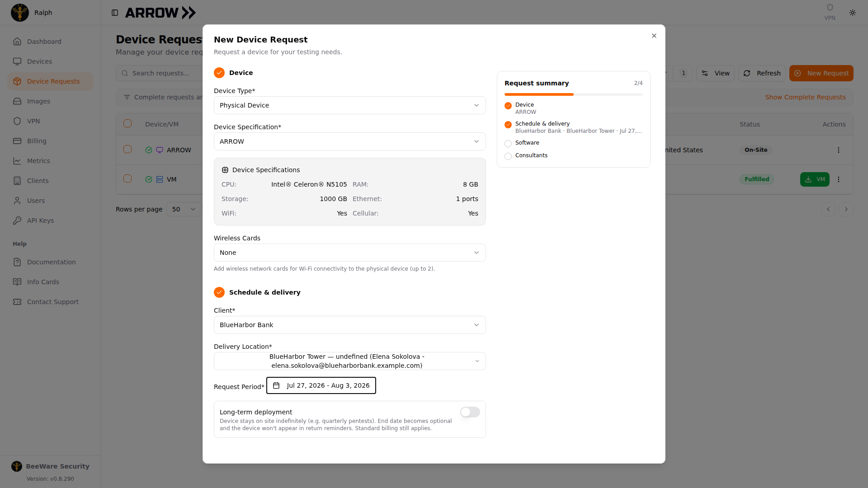Go to the previous page arrow
Image resolution: width=868 pixels, height=488 pixels.
(x=828, y=209)
